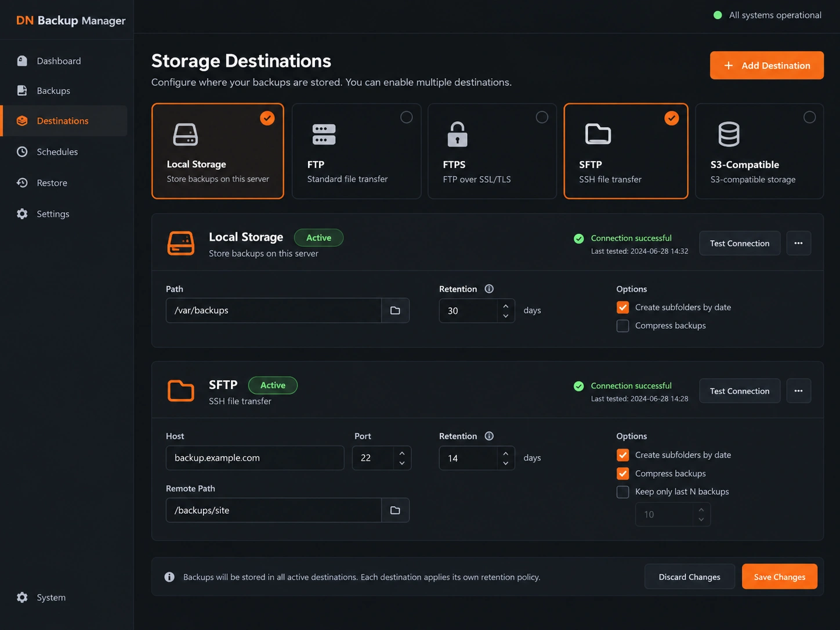Click the FTPS padlock icon in card

coord(457,134)
